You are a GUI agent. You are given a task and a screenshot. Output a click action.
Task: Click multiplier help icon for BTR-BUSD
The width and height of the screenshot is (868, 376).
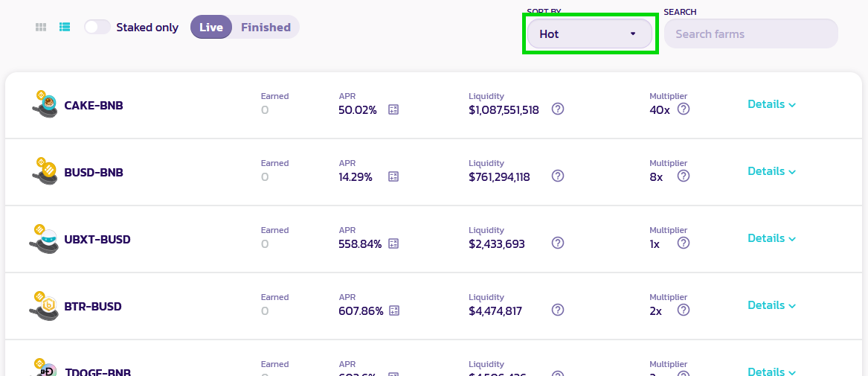[x=684, y=310]
